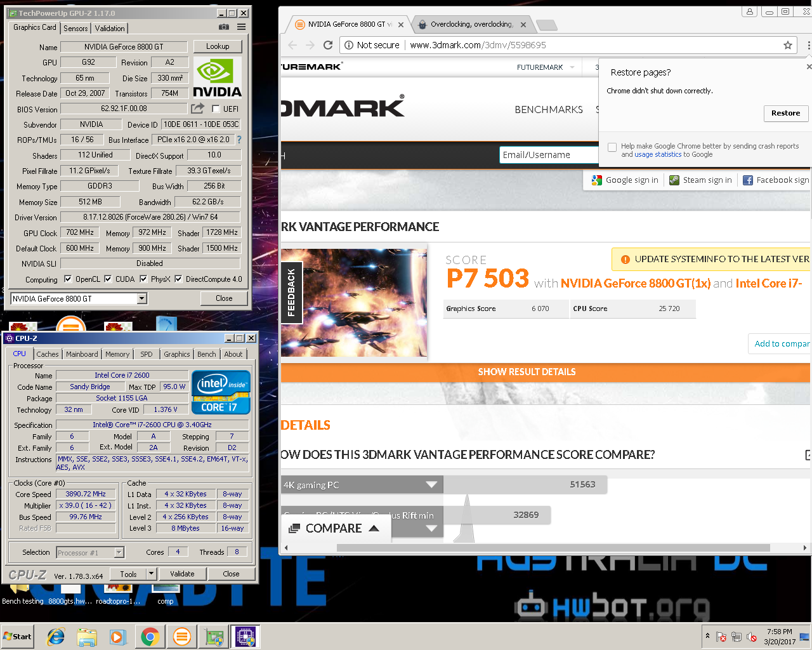Image resolution: width=812 pixels, height=650 pixels.
Task: Click the Chrome user profile icon
Action: (x=750, y=11)
